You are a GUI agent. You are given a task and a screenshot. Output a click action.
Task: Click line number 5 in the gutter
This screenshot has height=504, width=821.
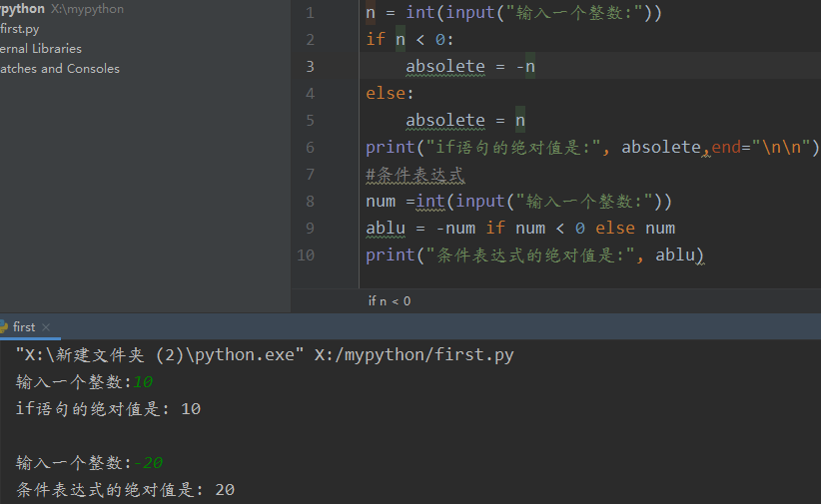point(310,121)
